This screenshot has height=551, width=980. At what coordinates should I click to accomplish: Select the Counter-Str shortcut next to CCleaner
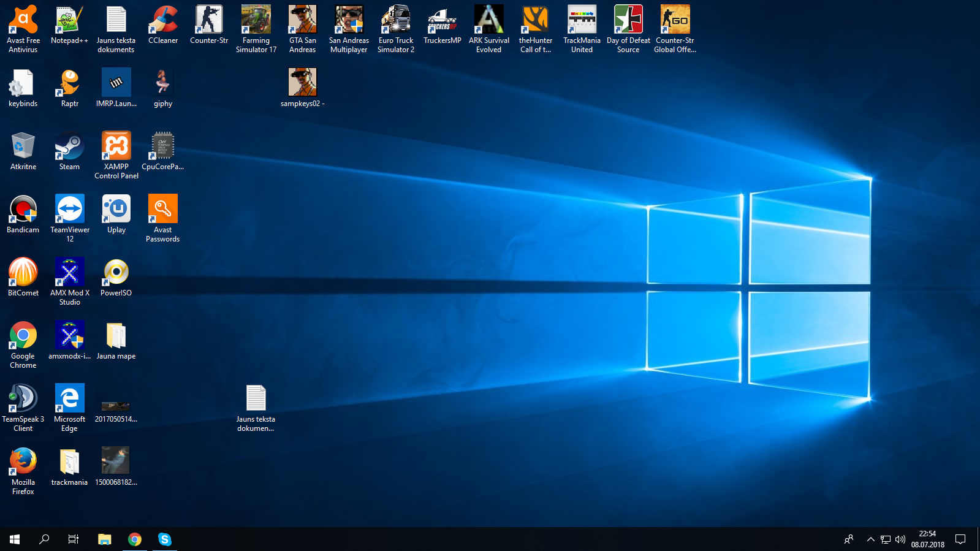[x=209, y=25]
